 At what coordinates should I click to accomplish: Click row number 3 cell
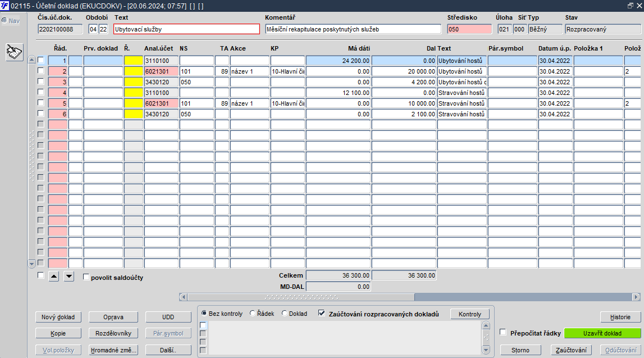click(58, 82)
